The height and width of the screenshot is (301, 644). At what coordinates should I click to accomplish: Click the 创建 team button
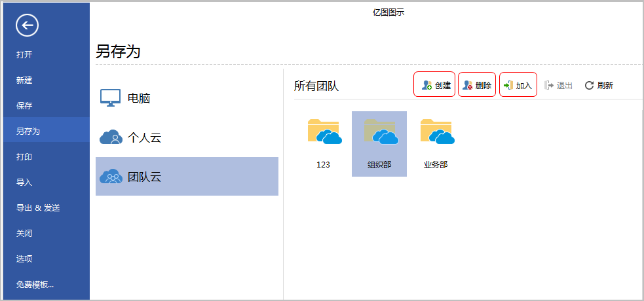pos(435,85)
